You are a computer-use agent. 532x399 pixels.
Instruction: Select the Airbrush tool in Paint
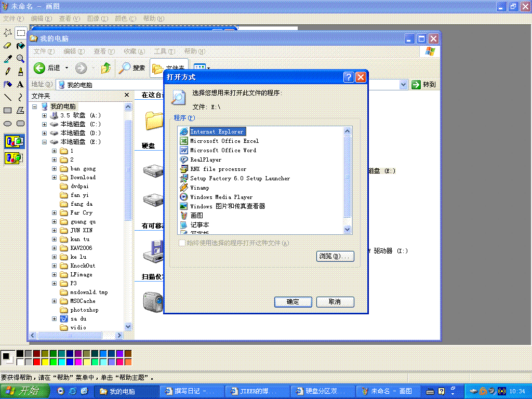click(x=7, y=84)
